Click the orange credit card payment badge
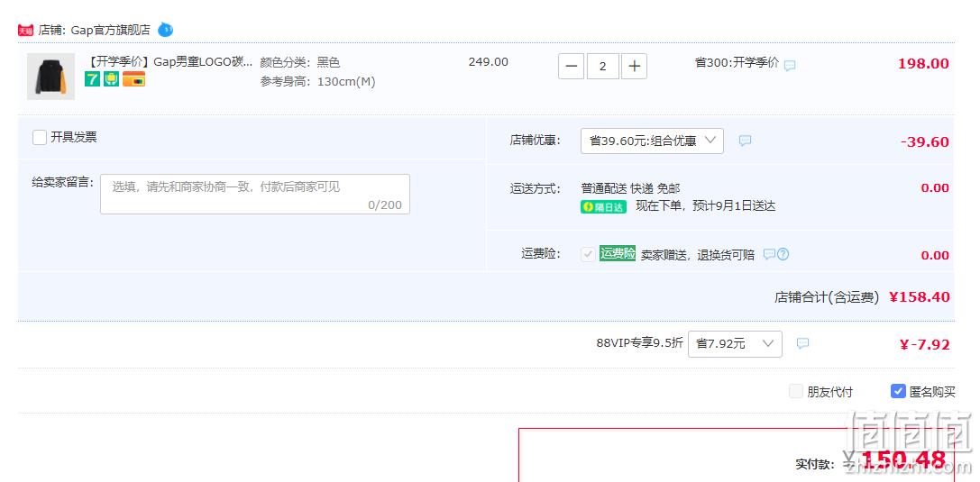 [133, 78]
